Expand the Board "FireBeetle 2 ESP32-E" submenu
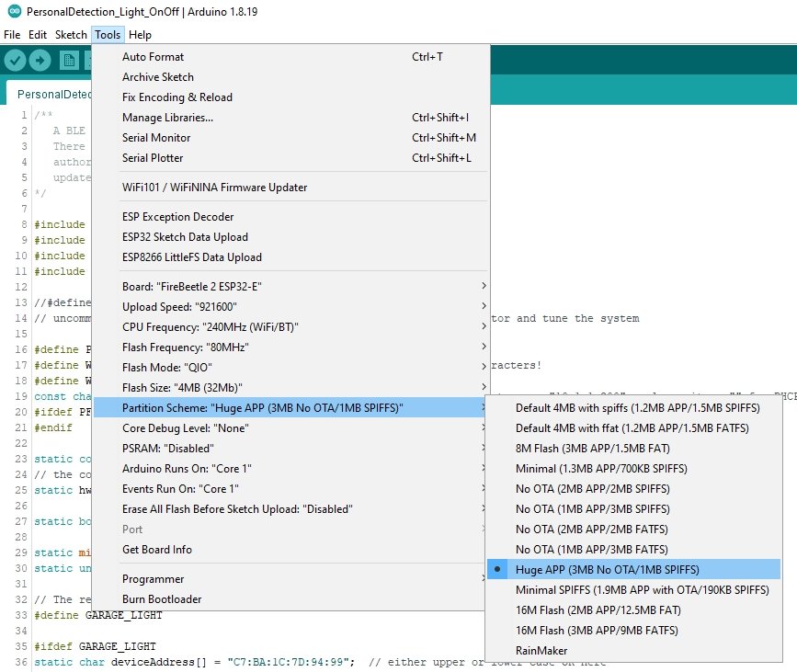Viewport: 797px width, 672px height. click(x=290, y=287)
